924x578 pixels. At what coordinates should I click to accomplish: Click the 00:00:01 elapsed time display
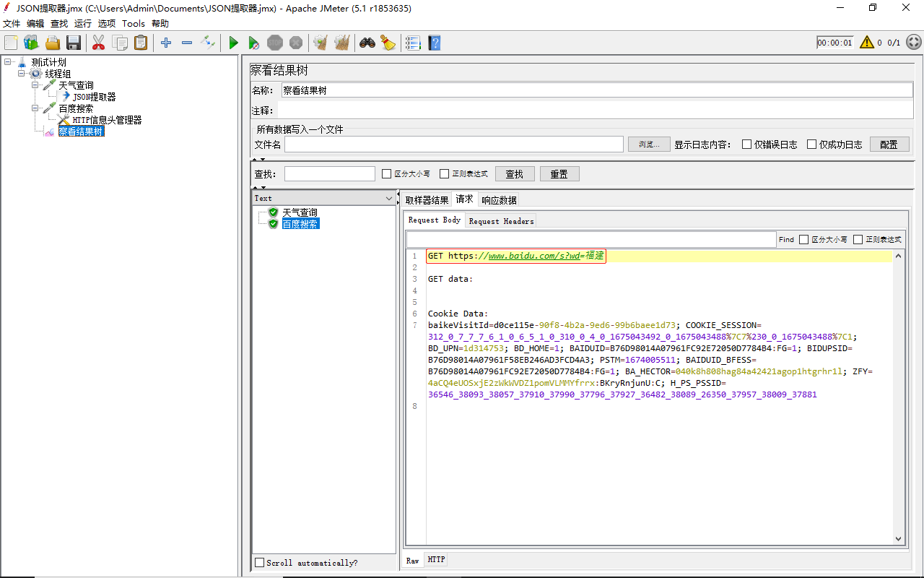pyautogui.click(x=834, y=43)
